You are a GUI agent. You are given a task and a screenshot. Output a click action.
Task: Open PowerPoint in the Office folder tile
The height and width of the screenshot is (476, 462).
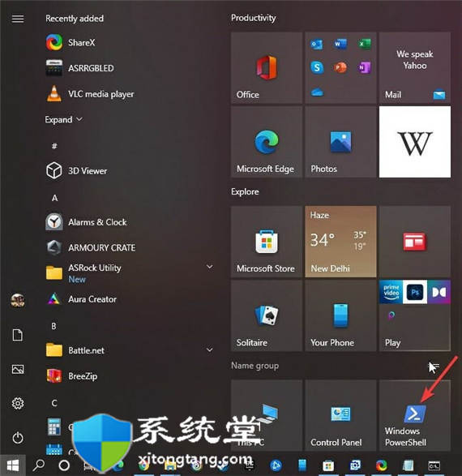coord(340,67)
